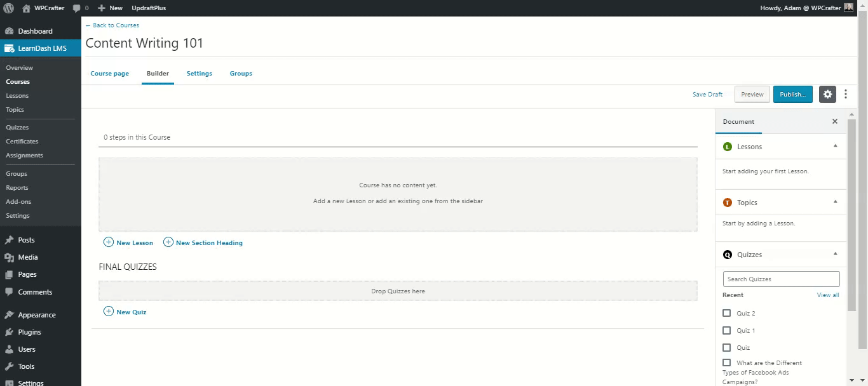
Task: Click View all quizzes link
Action: coord(828,295)
